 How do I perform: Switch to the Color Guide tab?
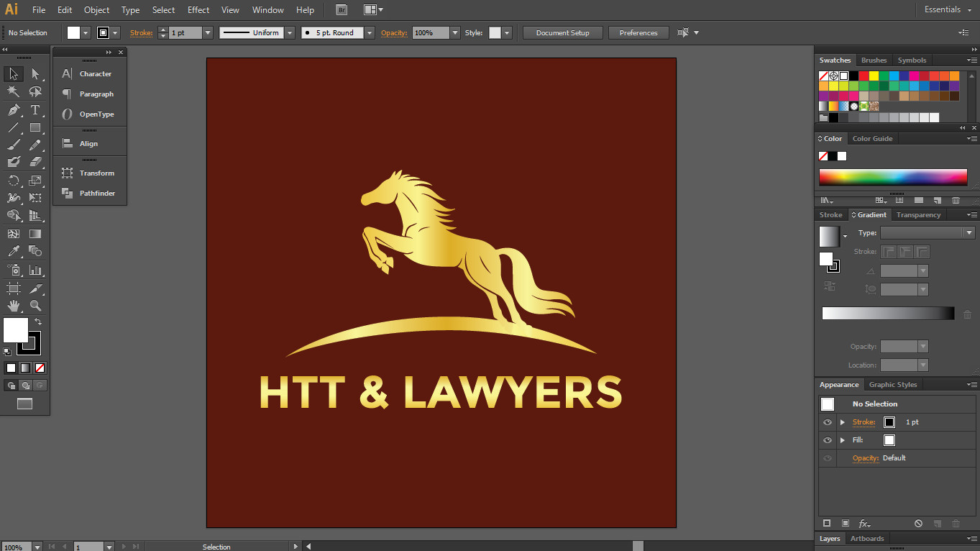pyautogui.click(x=872, y=139)
